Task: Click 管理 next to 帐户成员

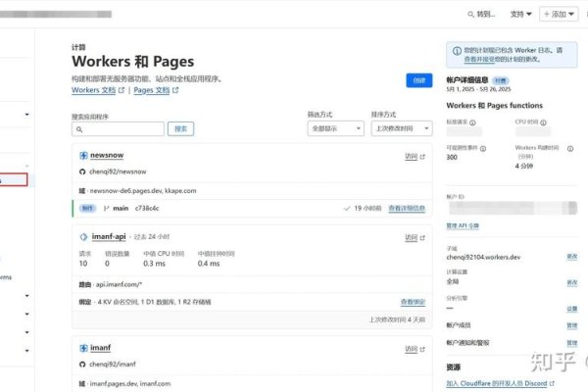Action: click(572, 325)
